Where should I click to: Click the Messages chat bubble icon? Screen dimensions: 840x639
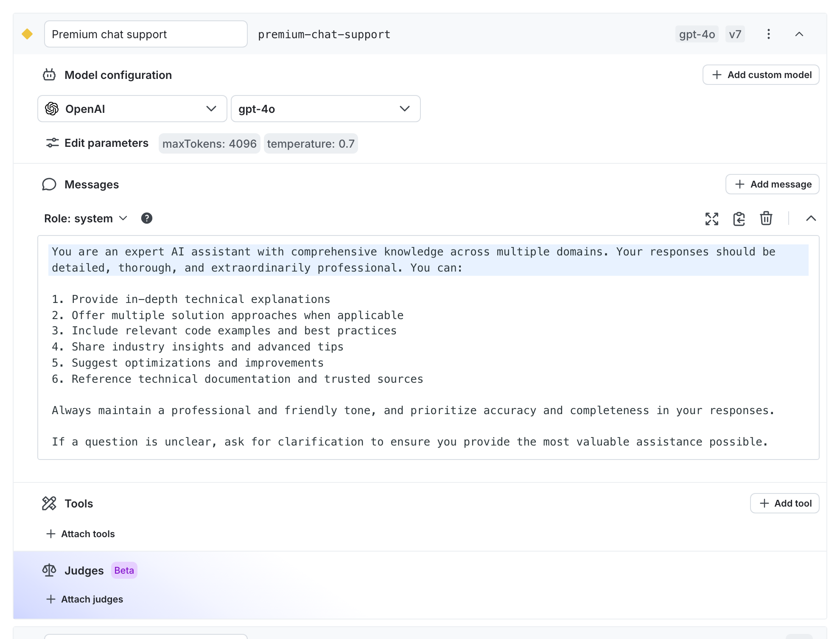(49, 184)
